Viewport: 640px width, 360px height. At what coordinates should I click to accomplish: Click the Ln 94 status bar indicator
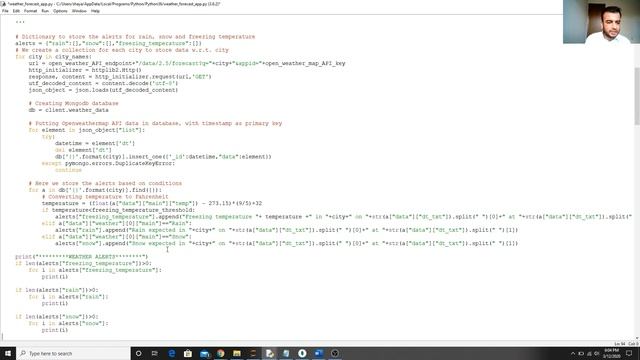pos(620,344)
